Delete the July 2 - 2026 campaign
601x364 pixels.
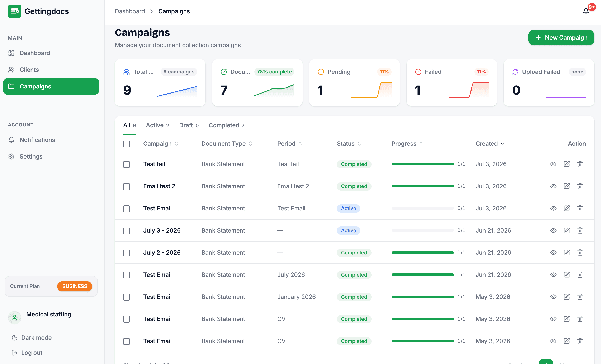pos(580,253)
